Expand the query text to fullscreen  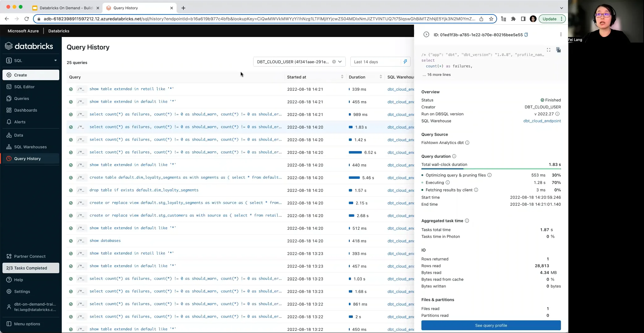pyautogui.click(x=549, y=50)
